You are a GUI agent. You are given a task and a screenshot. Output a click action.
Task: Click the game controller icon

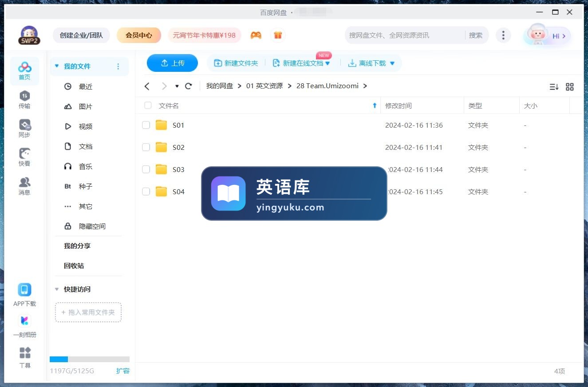[x=256, y=35]
